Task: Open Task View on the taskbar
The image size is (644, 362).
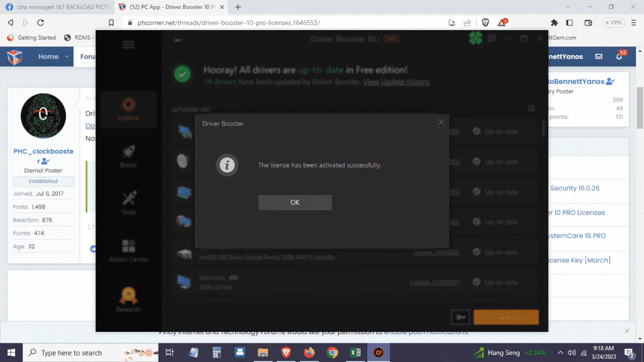Action: (x=170, y=352)
